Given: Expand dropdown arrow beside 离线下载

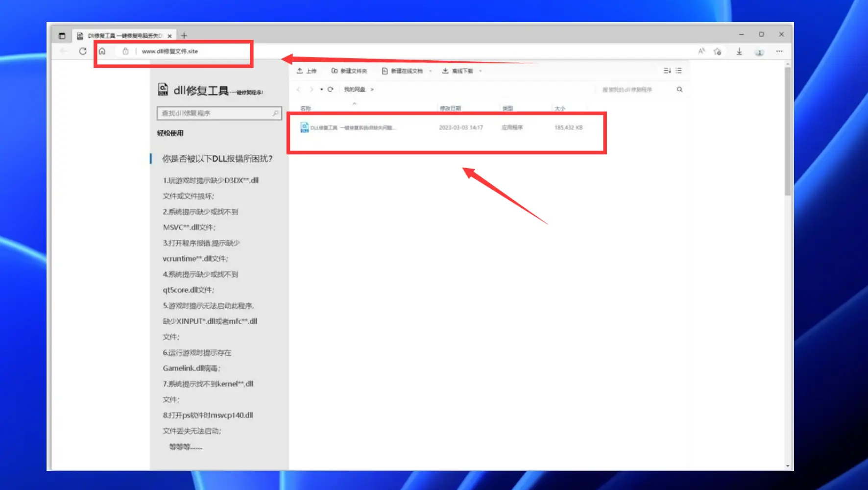Looking at the screenshot, I should (x=481, y=71).
